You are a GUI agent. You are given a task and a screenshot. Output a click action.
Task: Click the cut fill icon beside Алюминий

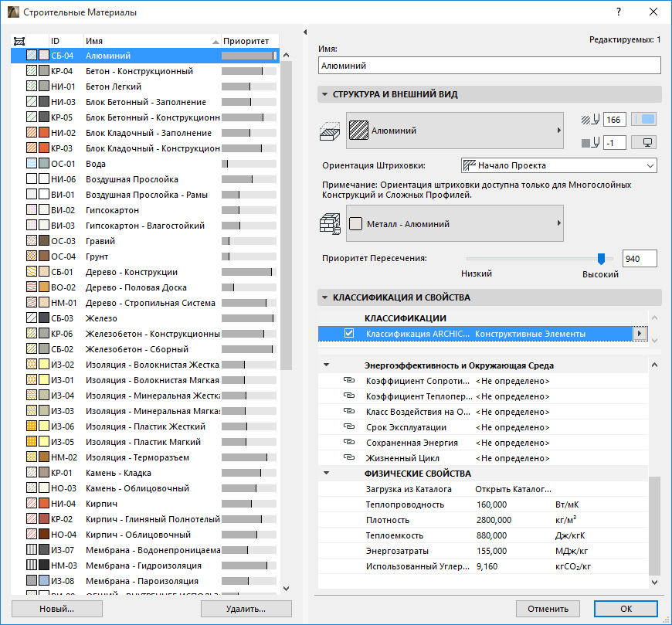[x=330, y=131]
